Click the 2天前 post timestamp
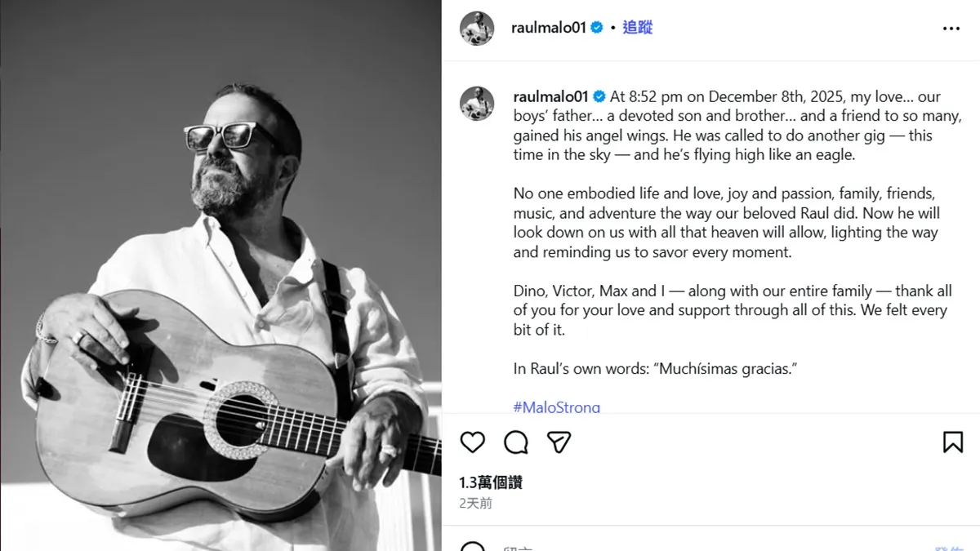Image resolution: width=980 pixels, height=551 pixels. (x=475, y=504)
